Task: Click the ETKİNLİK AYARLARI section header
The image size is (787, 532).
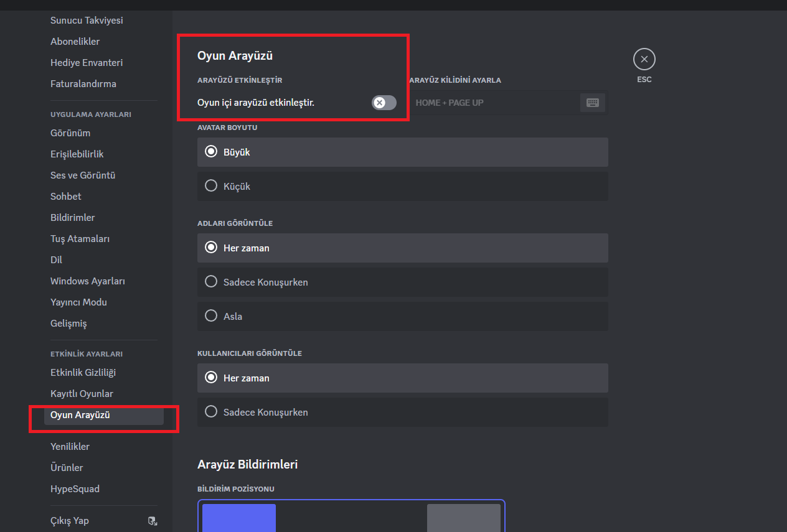Action: coord(87,354)
